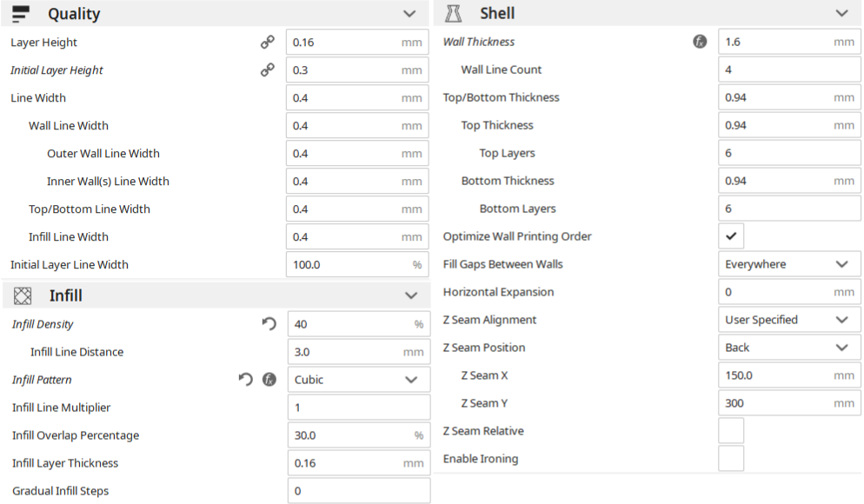Image resolution: width=864 pixels, height=504 pixels.
Task: Click the Infill Density value field
Action: point(359,324)
